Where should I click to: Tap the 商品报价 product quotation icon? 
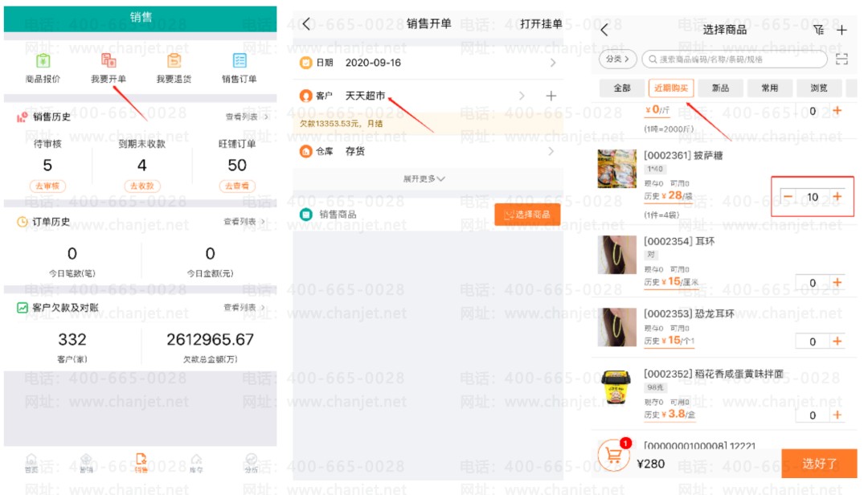point(43,63)
